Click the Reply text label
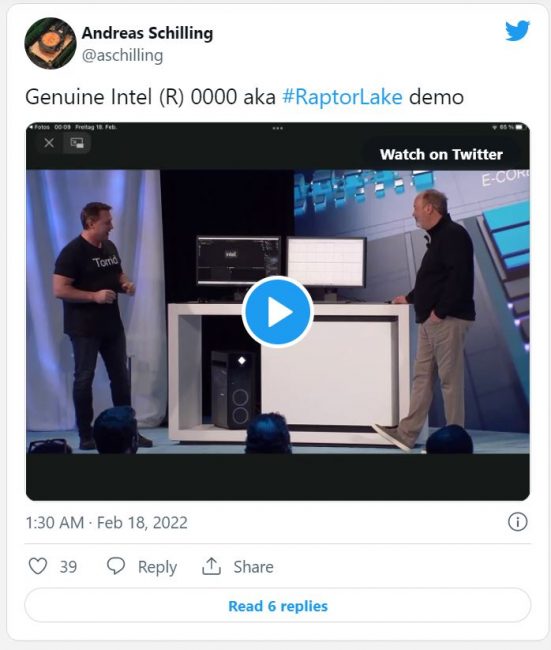 [x=157, y=567]
